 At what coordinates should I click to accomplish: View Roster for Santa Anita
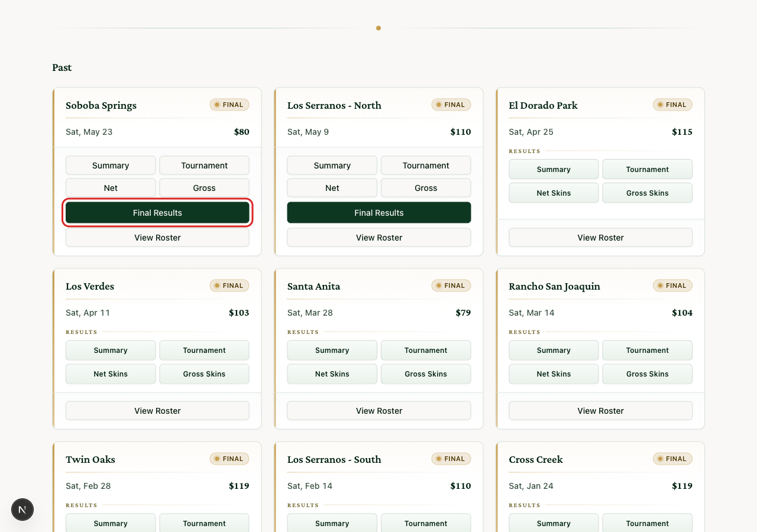[x=379, y=411]
